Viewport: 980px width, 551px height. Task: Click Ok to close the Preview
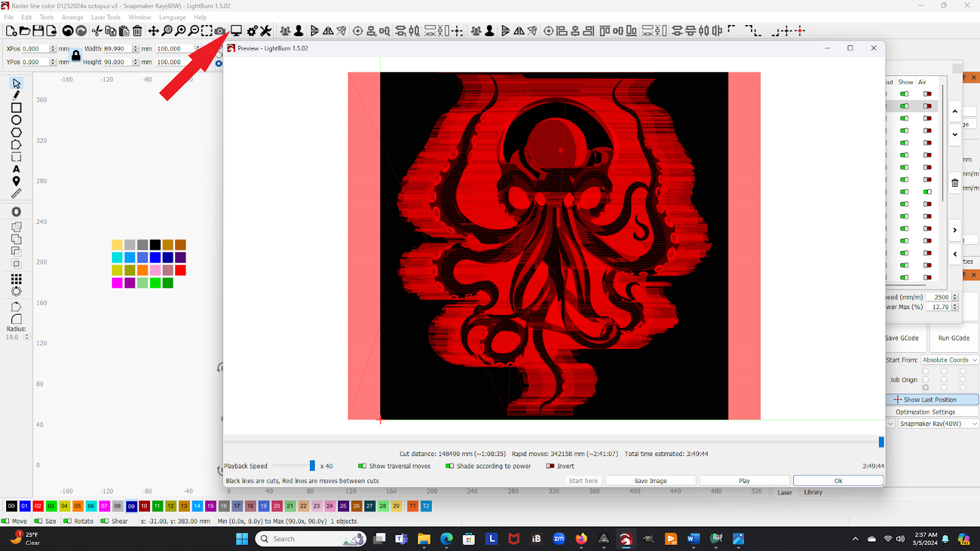tap(838, 481)
